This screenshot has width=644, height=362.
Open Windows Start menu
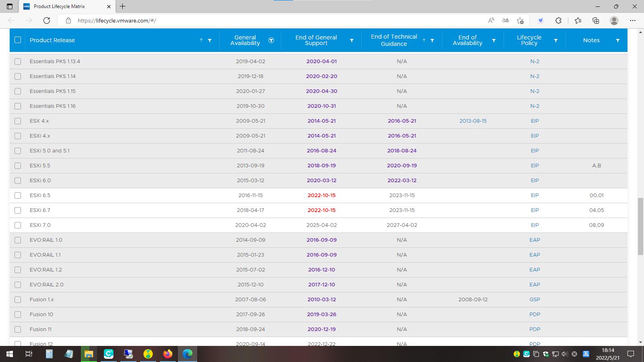(10, 354)
